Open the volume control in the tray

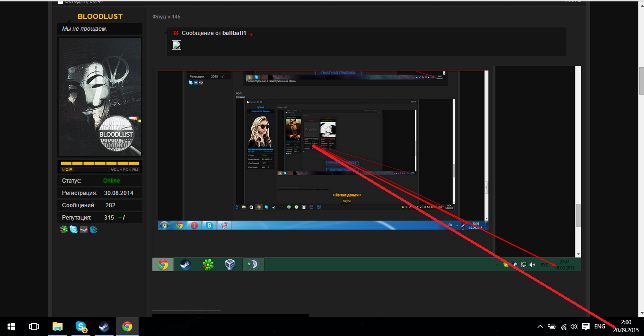(574, 327)
